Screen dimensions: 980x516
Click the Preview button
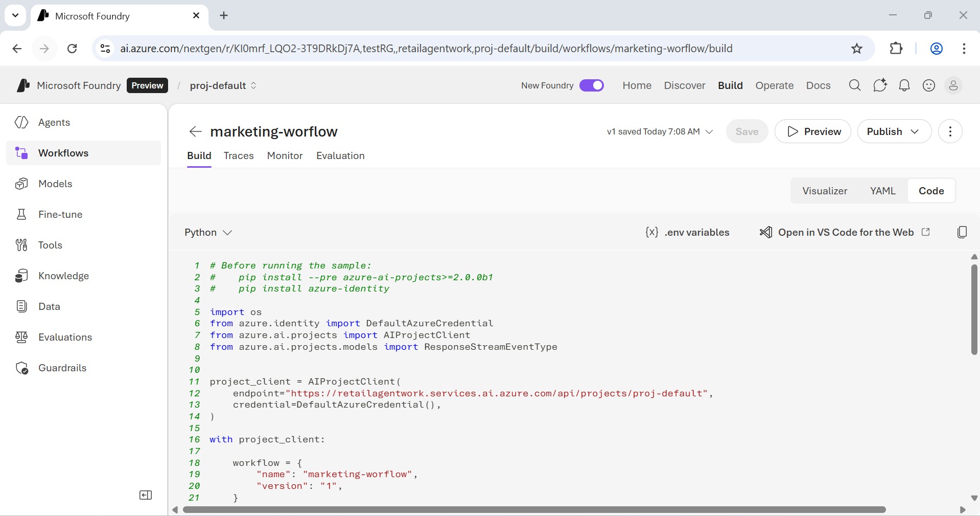point(812,131)
